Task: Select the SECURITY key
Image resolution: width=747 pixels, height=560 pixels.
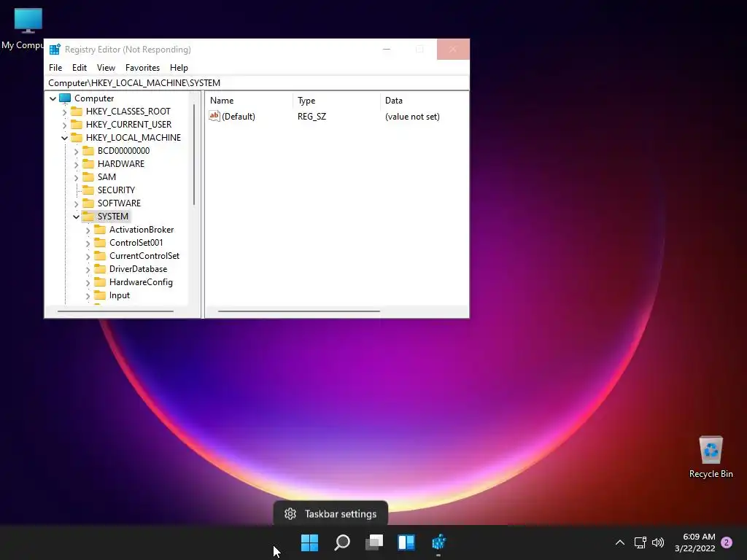Action: pyautogui.click(x=116, y=190)
